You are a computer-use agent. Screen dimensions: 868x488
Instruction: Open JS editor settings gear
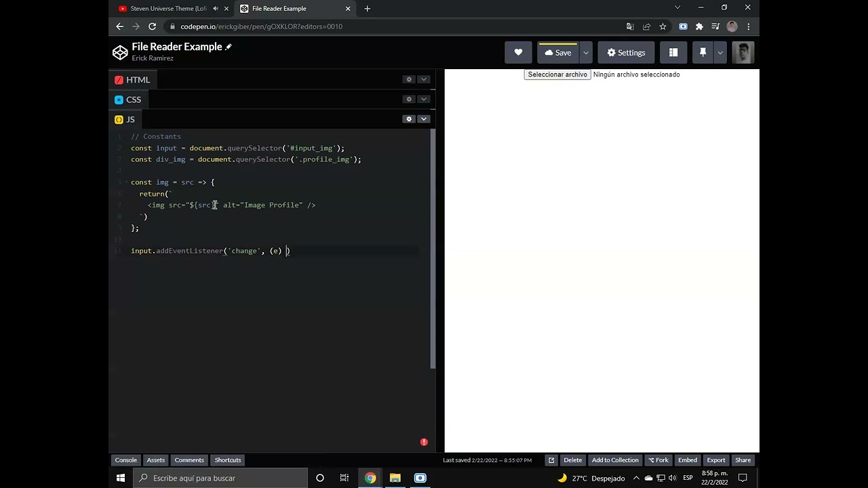pyautogui.click(x=408, y=119)
